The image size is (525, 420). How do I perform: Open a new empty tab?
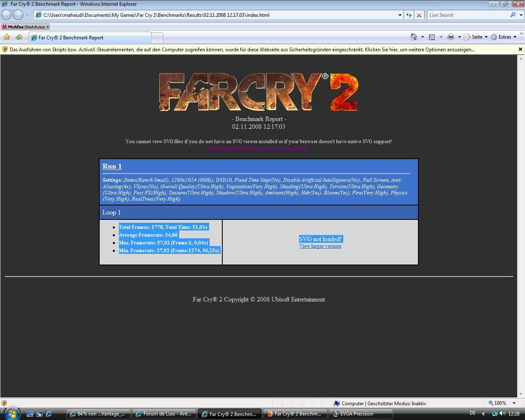[x=157, y=38]
